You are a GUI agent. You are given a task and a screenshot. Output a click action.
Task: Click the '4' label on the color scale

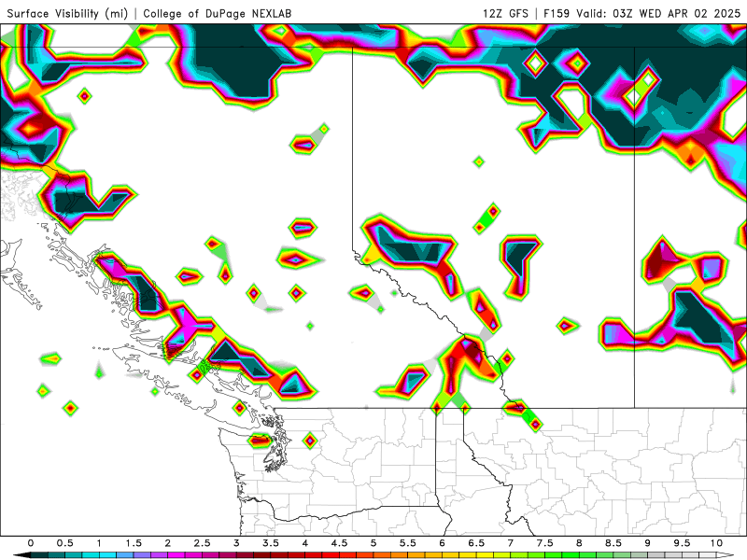(x=305, y=543)
